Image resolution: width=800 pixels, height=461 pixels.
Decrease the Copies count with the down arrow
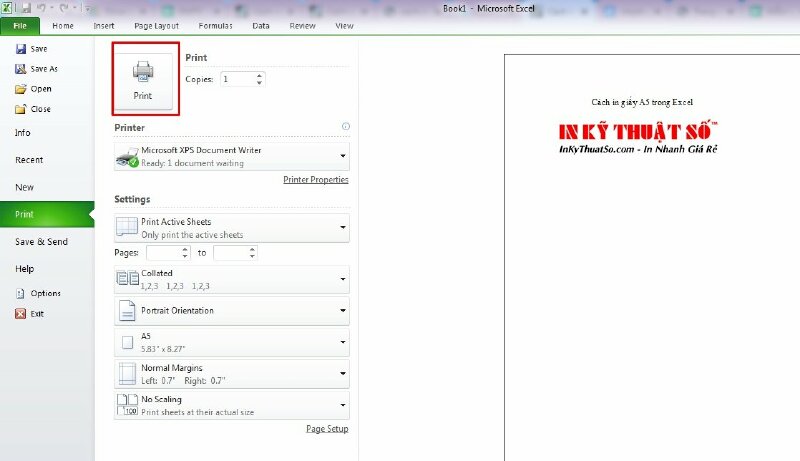coord(259,83)
